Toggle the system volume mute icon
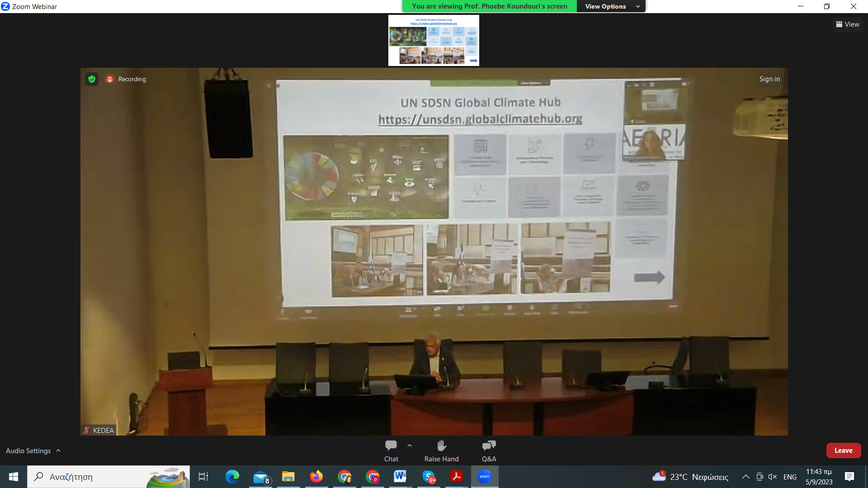The width and height of the screenshot is (868, 488). pyautogui.click(x=773, y=477)
